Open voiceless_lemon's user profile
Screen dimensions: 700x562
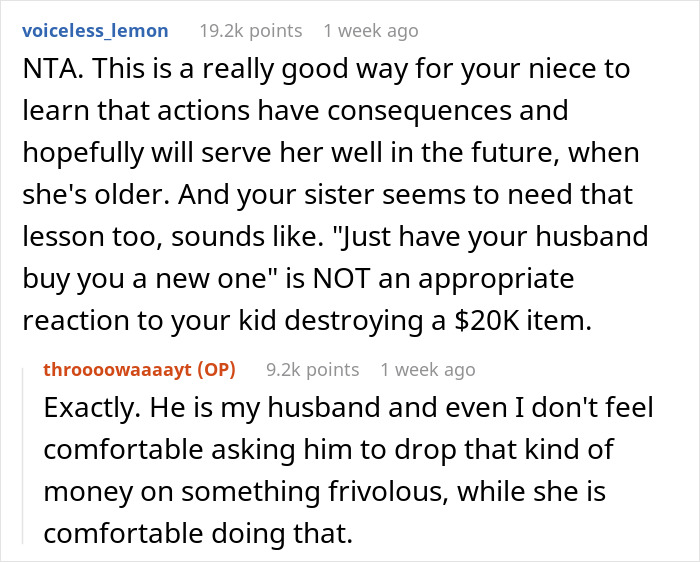95,31
